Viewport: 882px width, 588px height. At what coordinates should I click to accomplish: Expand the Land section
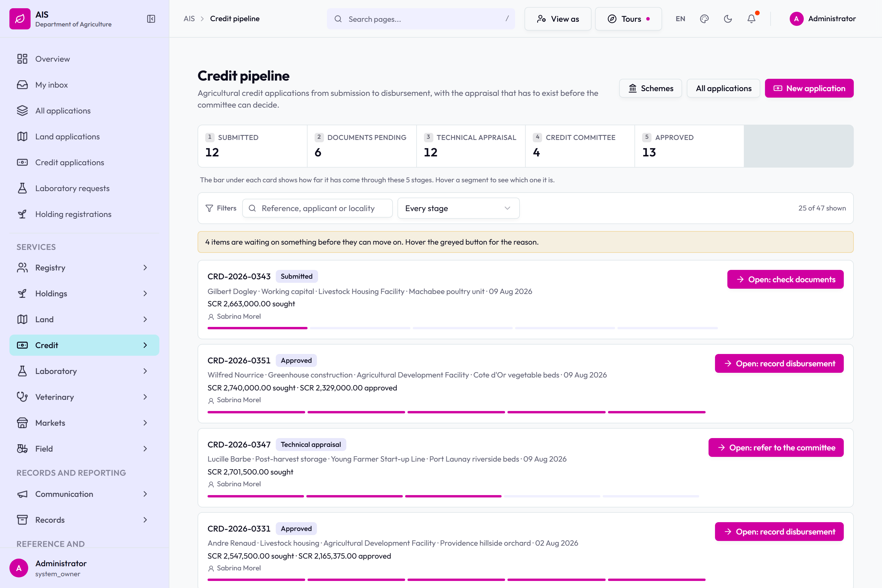click(84, 320)
